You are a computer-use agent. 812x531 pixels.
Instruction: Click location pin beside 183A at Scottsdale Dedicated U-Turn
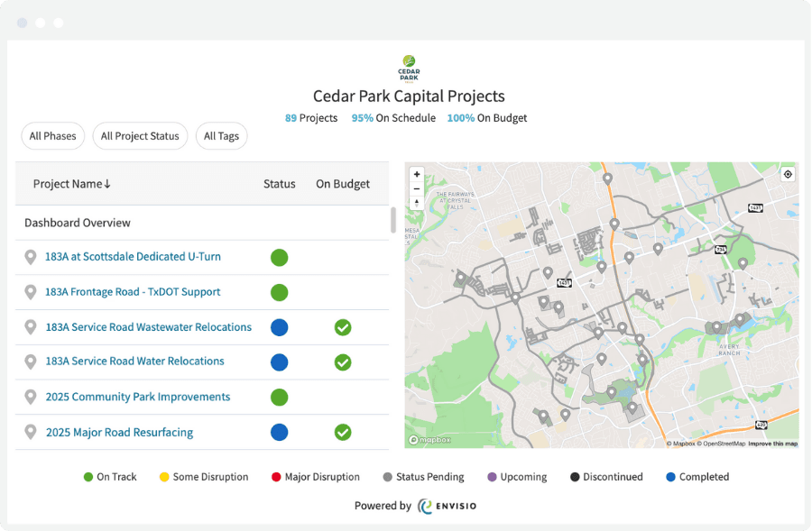coord(31,257)
